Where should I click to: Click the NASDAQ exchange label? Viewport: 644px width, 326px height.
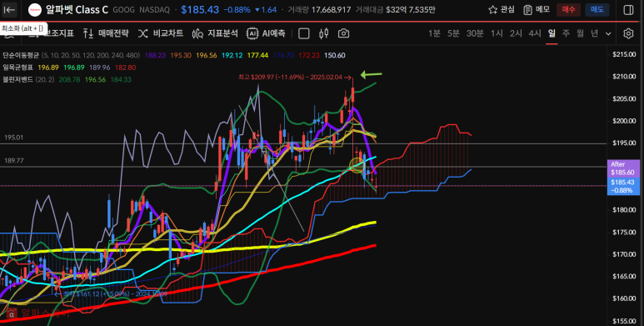154,10
